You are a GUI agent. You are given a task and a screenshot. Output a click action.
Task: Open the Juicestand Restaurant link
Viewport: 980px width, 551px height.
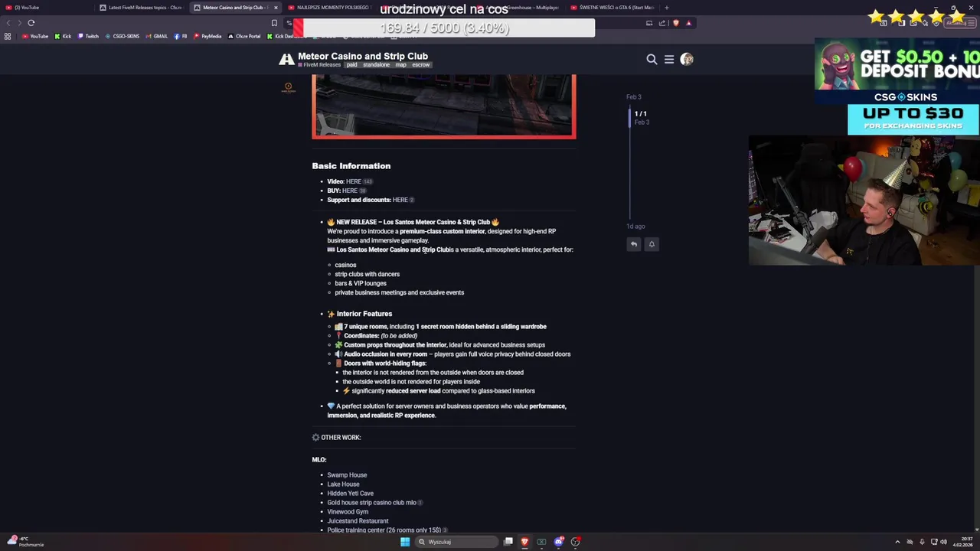coord(358,521)
